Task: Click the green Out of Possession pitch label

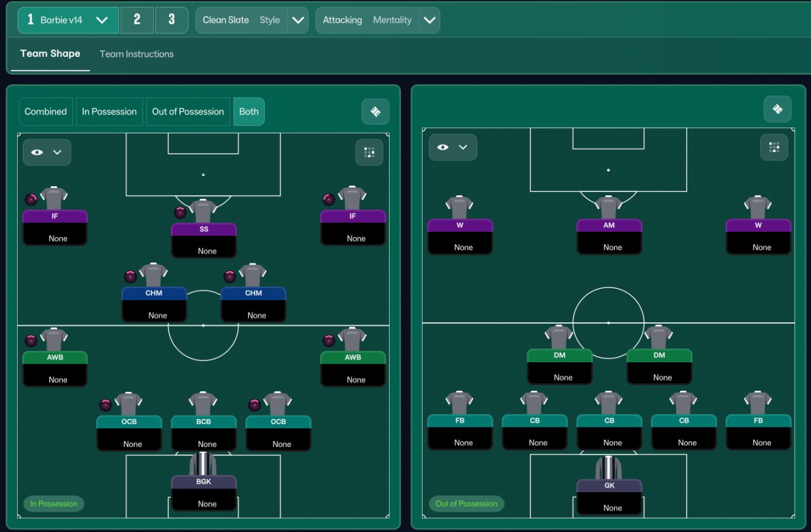Action: click(466, 504)
